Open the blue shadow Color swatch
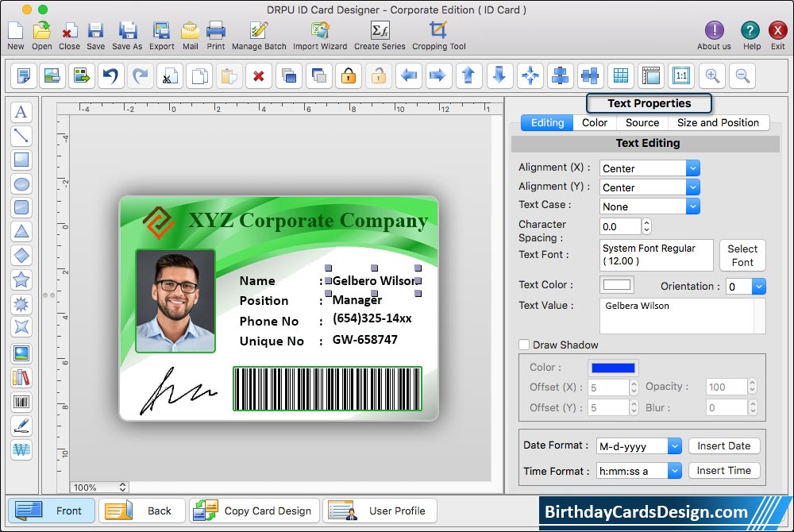 point(613,368)
